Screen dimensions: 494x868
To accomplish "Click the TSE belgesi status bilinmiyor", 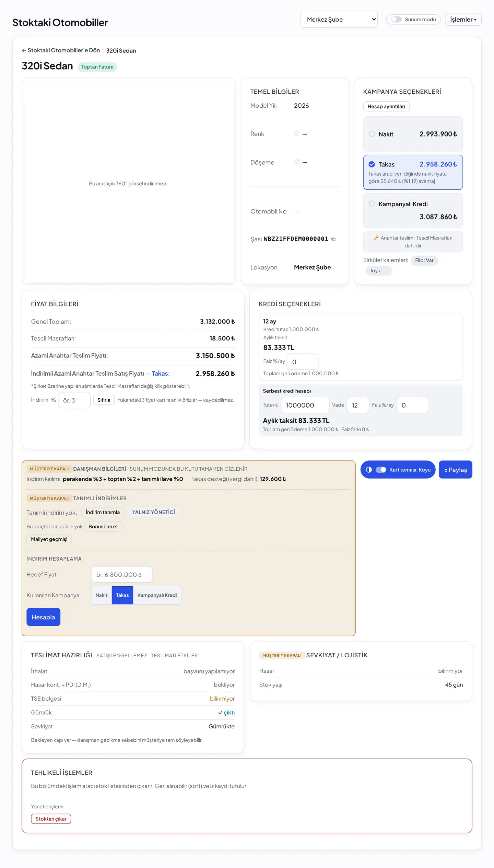I will point(222,699).
